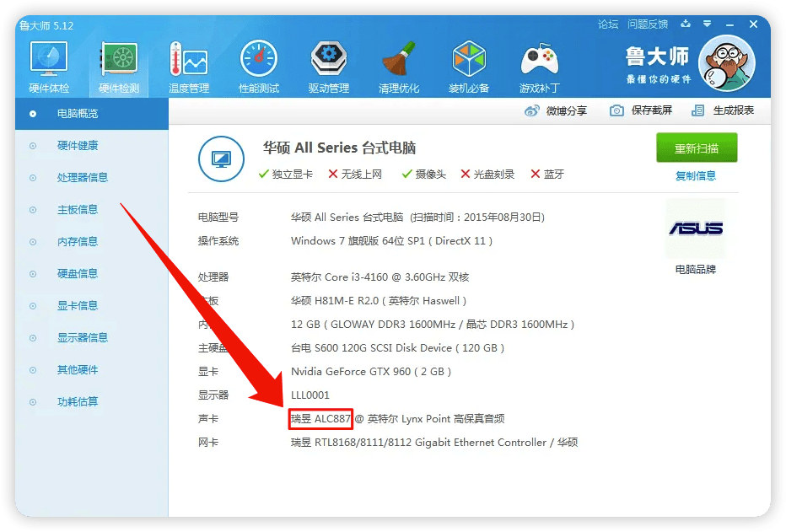Click the 网卡 row label
The height and width of the screenshot is (532, 786).
coord(208,443)
